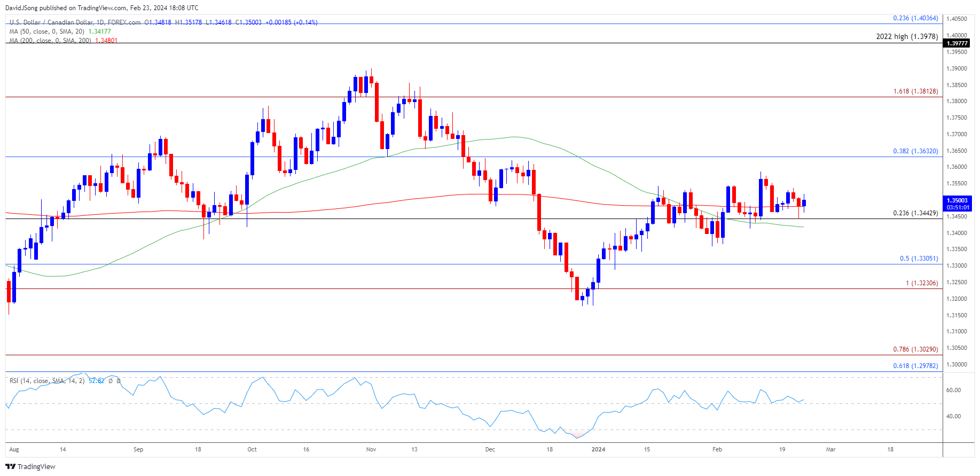Click the MA 50 value 1.34177
This screenshot has width=980, height=476.
pyautogui.click(x=99, y=32)
